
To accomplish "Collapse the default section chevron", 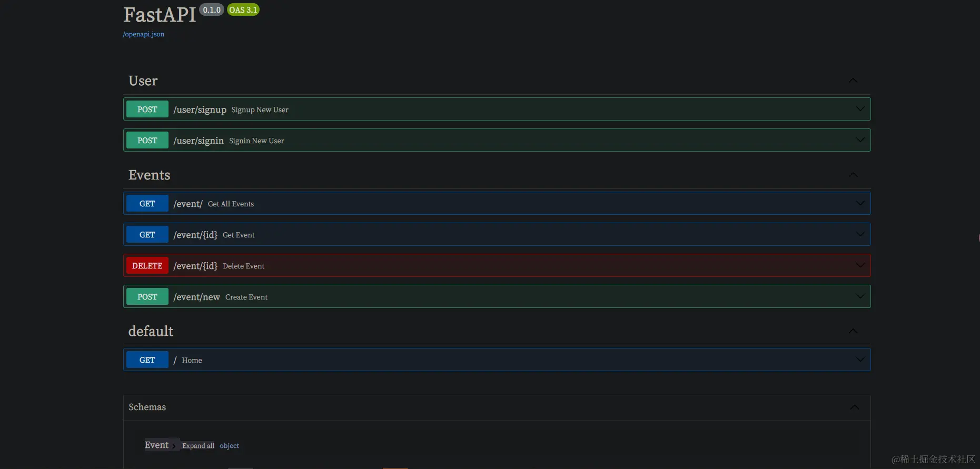I will pyautogui.click(x=853, y=331).
